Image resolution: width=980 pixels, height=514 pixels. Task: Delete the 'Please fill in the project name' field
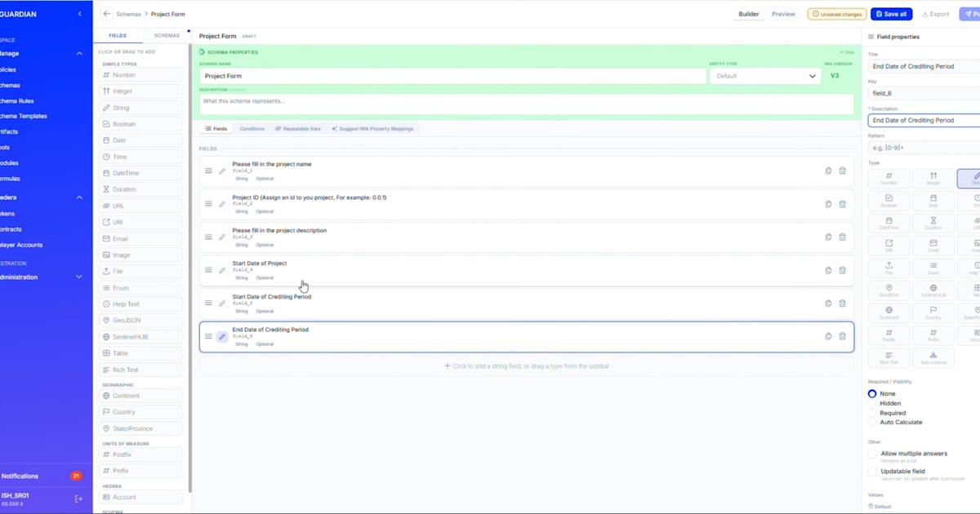pos(842,171)
